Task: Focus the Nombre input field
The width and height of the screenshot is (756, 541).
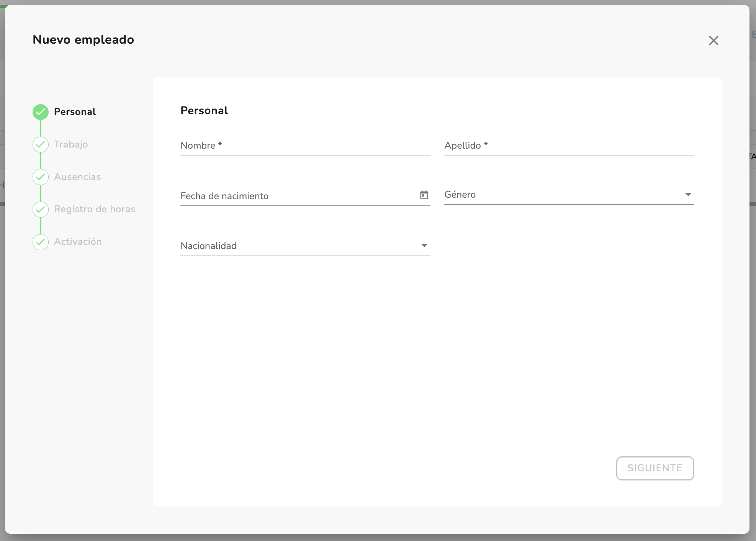Action: click(x=305, y=146)
